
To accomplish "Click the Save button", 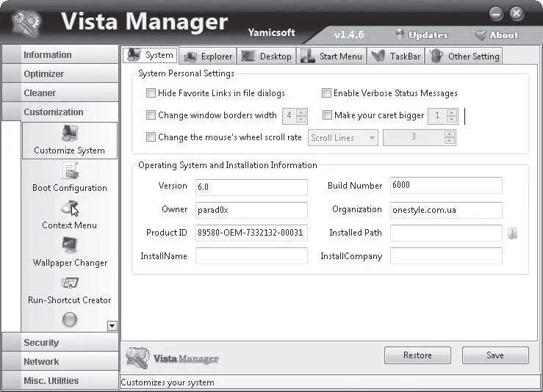I will pos(495,355).
